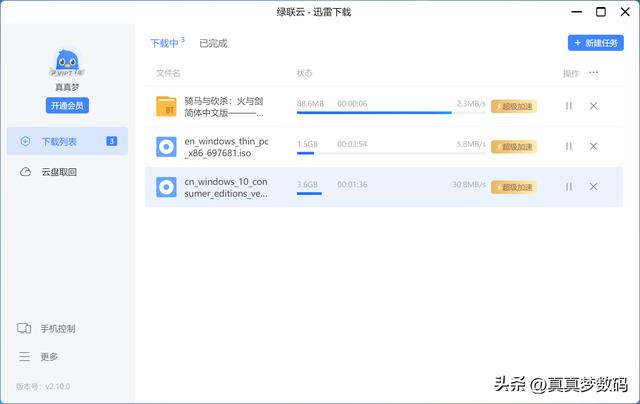
Task: Select 下载列表 in the sidebar
Action: [x=67, y=141]
